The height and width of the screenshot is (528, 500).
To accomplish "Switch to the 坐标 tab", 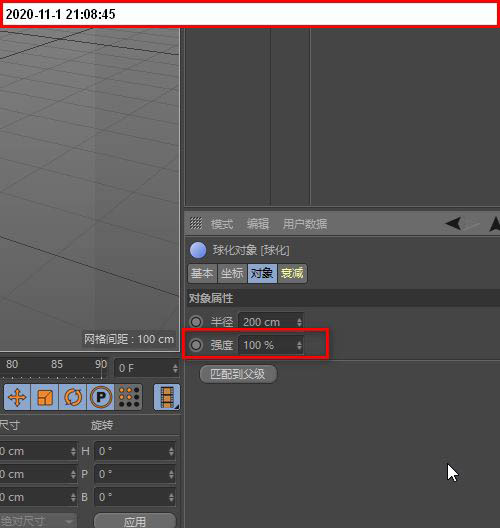I will click(x=232, y=273).
